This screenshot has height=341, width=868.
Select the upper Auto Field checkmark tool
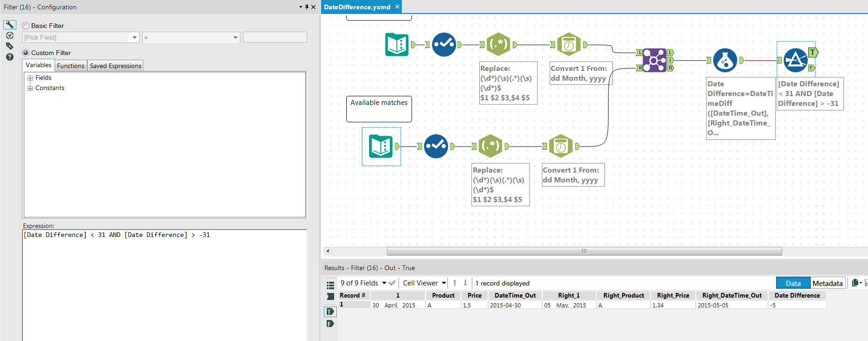tap(444, 45)
